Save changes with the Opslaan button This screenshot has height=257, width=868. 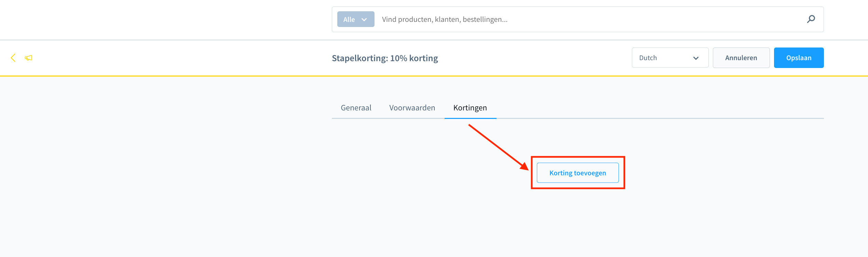[x=799, y=57]
